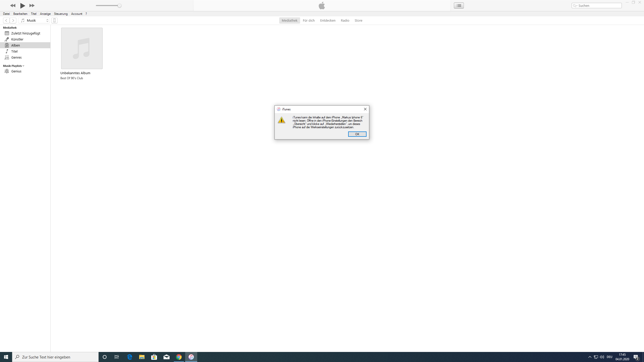This screenshot has width=644, height=362.
Task: Navigate forward with the right arrow button
Action: 13,20
